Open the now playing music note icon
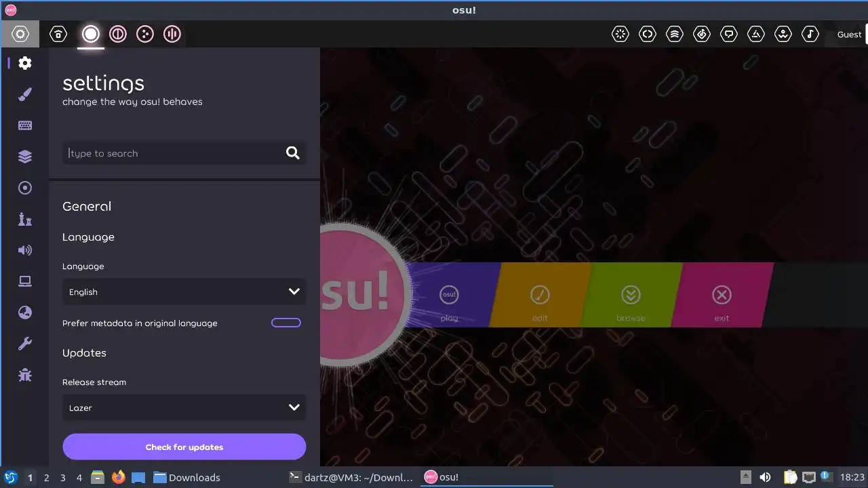 pyautogui.click(x=810, y=34)
